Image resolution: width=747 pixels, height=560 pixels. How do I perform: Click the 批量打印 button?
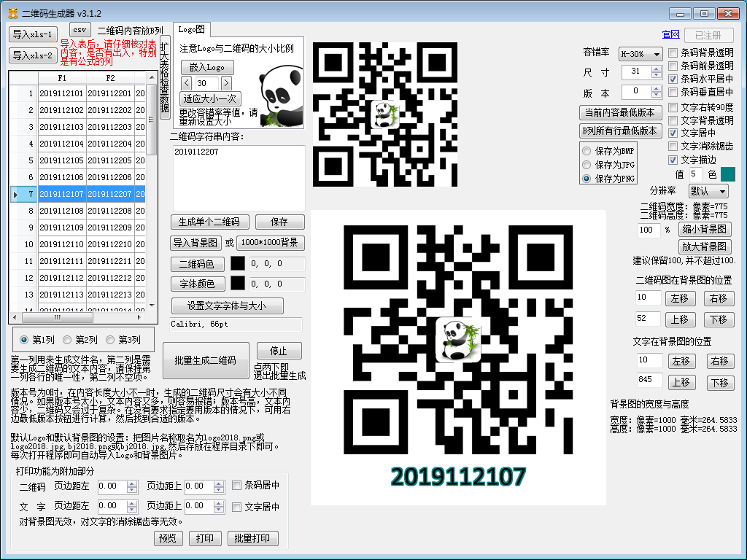(252, 538)
